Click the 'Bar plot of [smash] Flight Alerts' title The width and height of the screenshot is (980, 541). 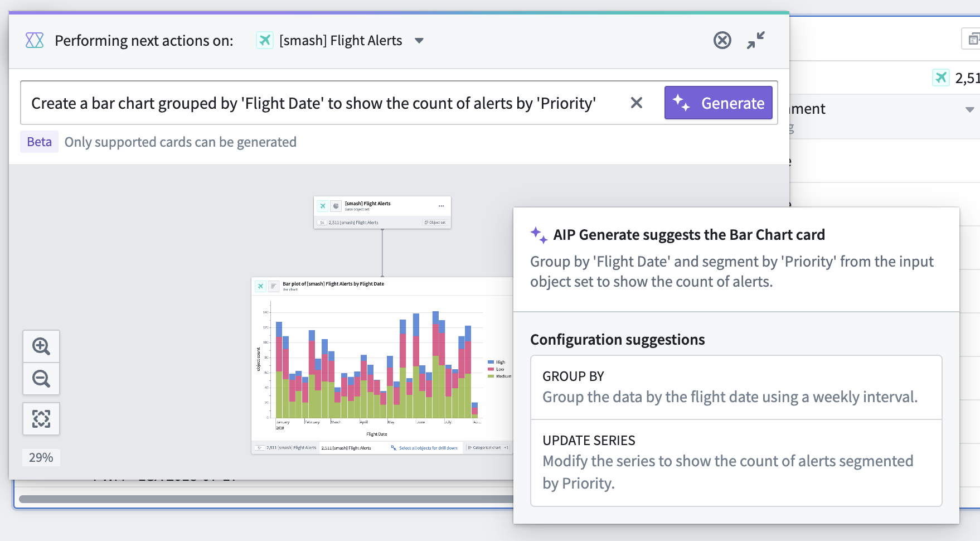tap(333, 284)
